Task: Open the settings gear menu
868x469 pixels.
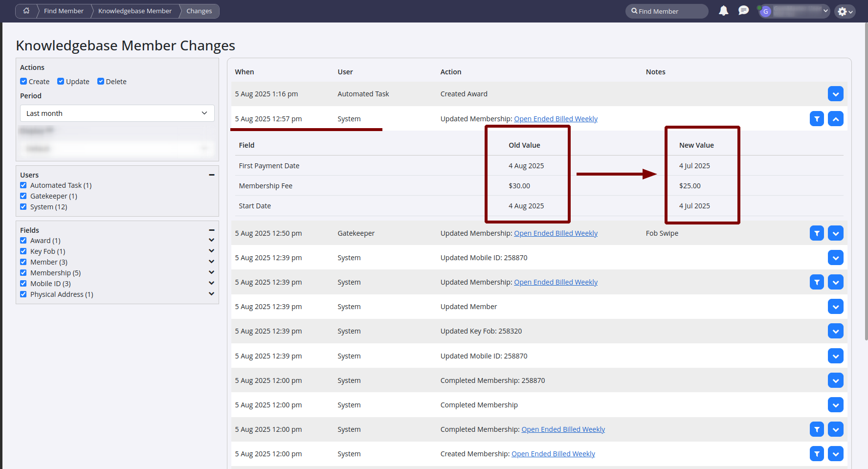Action: coord(845,11)
